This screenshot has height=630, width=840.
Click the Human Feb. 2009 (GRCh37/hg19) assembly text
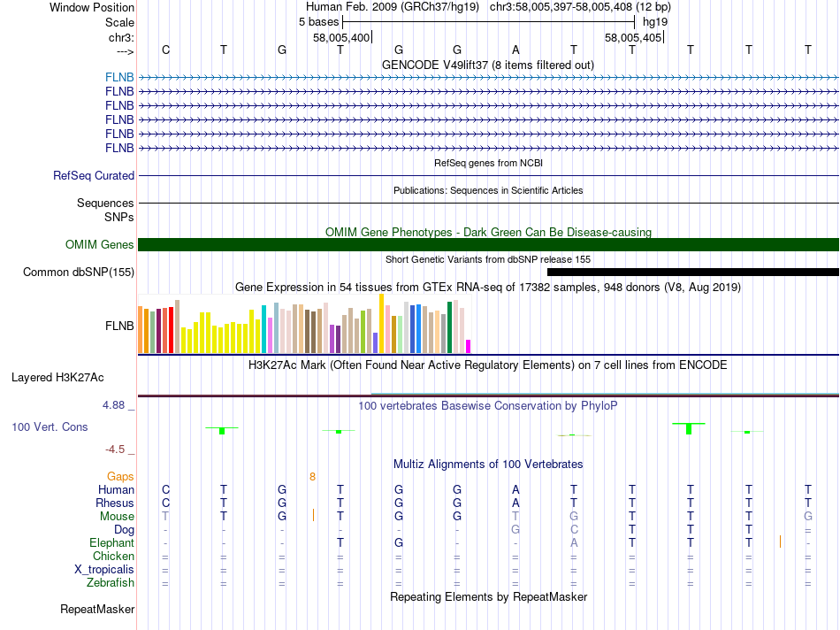click(392, 7)
